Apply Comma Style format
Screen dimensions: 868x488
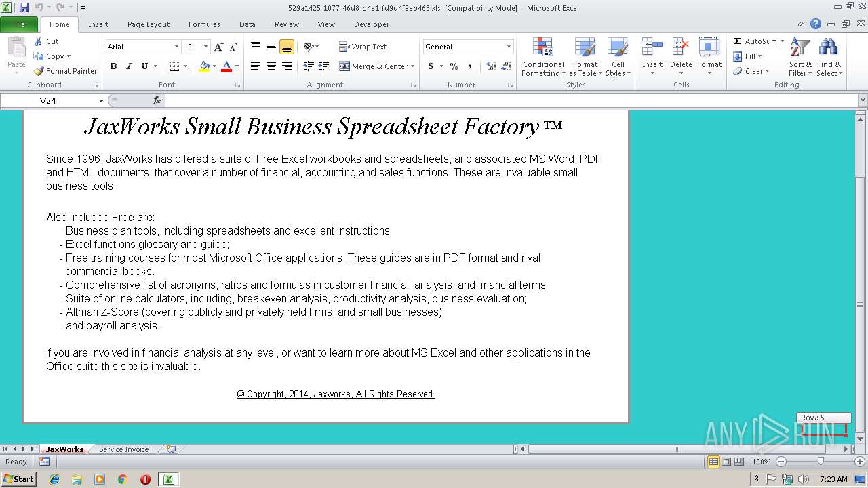click(469, 66)
